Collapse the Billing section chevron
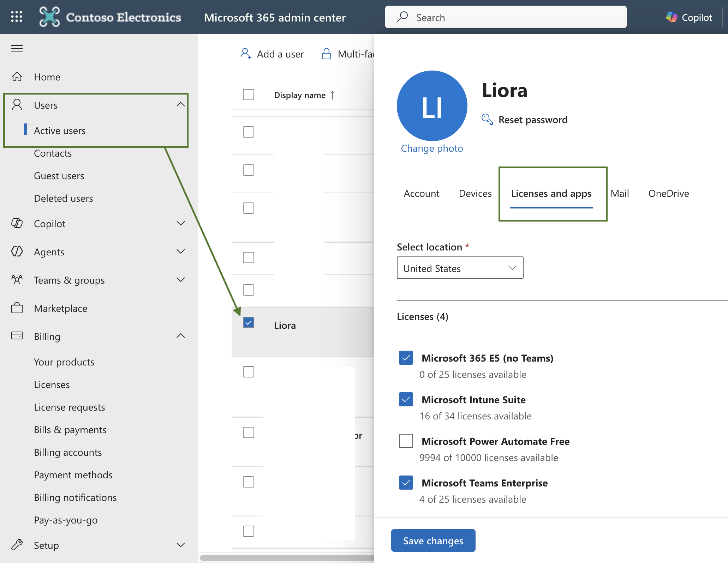The image size is (728, 563). (181, 336)
